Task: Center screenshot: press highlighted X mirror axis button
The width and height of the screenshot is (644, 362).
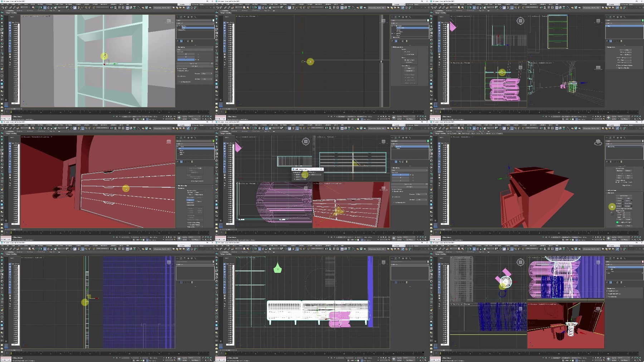Action: tap(401, 175)
